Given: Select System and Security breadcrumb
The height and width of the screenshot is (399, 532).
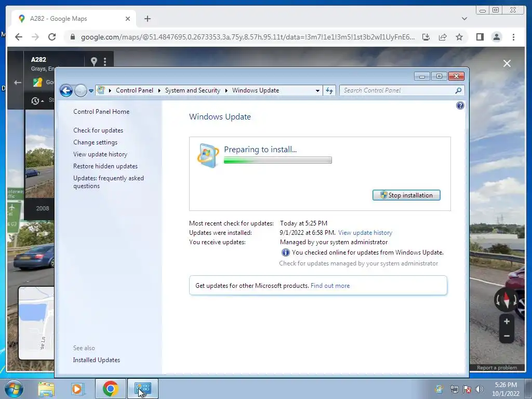Looking at the screenshot, I should pos(192,90).
